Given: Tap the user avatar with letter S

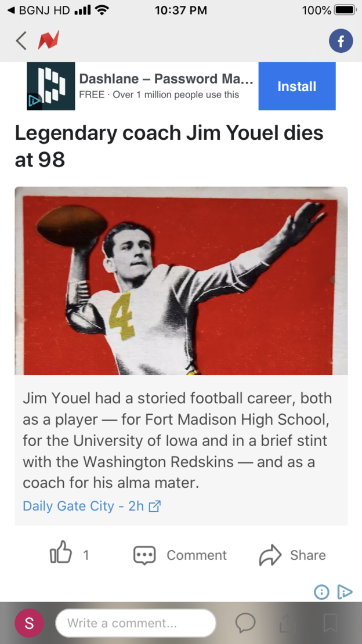Looking at the screenshot, I should point(30,623).
